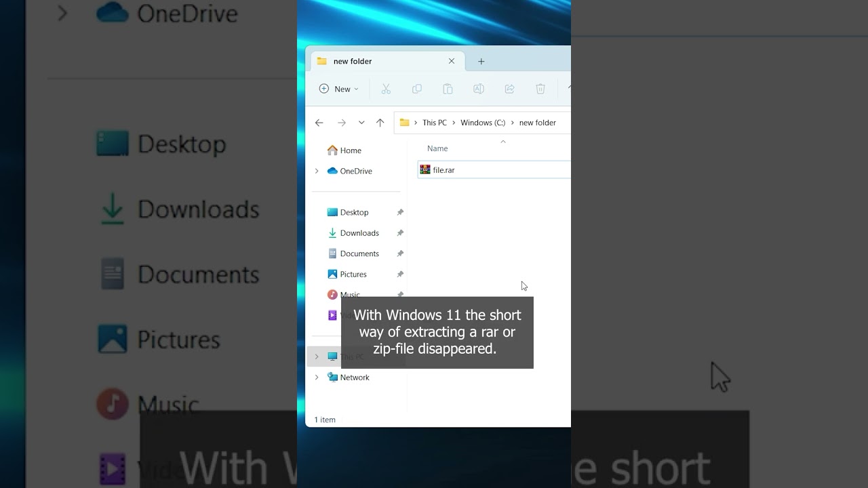Unpin Downloads using its pin icon

click(x=400, y=233)
